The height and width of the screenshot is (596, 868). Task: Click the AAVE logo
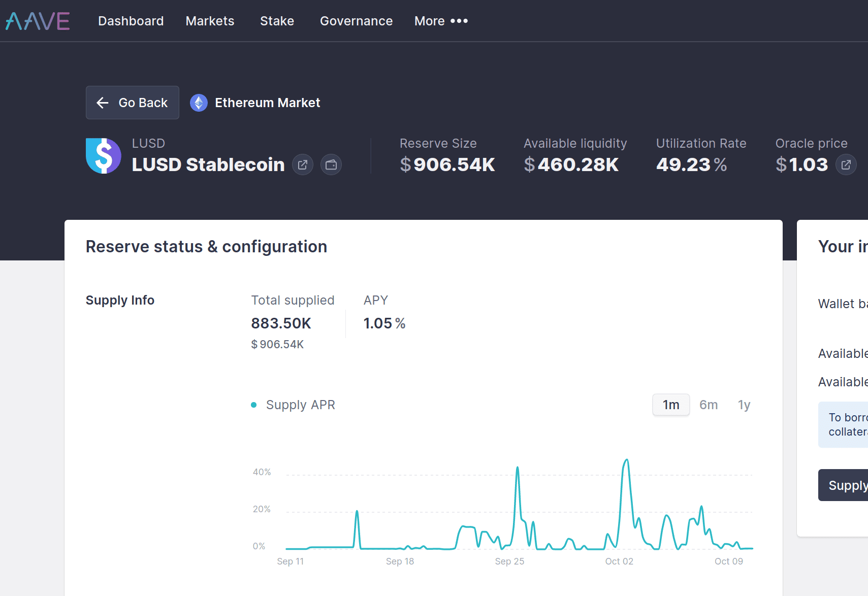(37, 21)
